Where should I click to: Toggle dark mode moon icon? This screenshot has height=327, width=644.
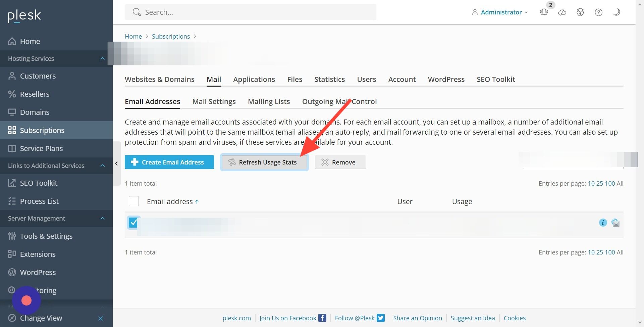coord(616,12)
